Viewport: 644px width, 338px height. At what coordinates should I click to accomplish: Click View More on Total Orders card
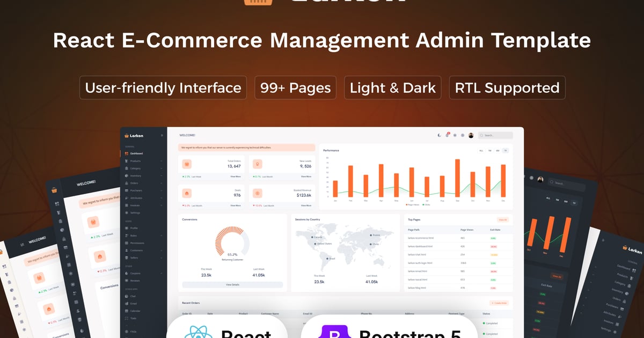click(x=236, y=177)
